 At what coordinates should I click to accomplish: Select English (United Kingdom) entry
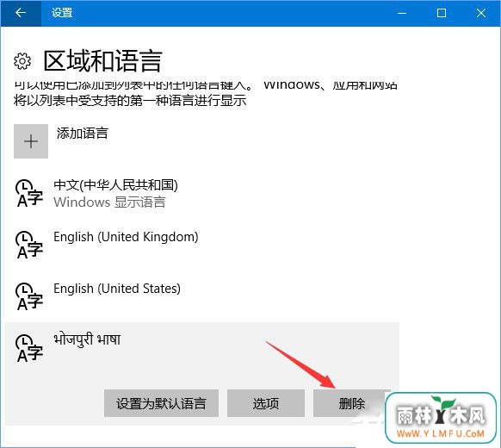pyautogui.click(x=202, y=245)
